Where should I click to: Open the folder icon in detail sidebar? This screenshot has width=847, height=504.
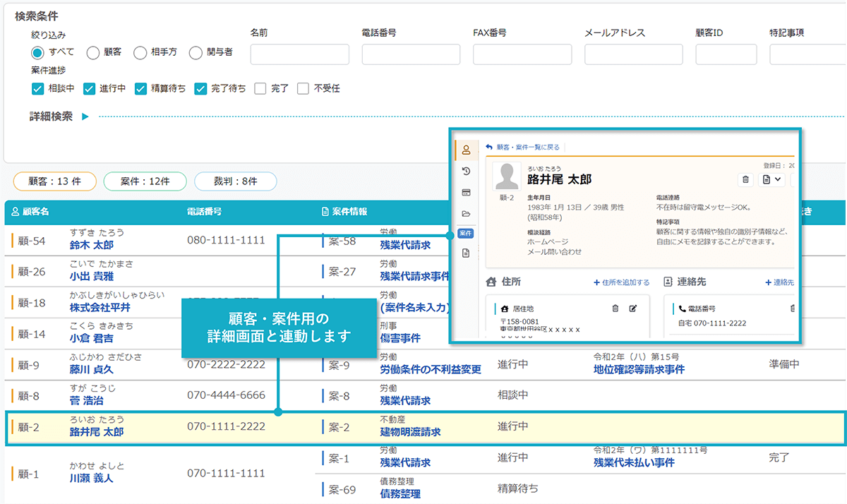[x=466, y=213]
